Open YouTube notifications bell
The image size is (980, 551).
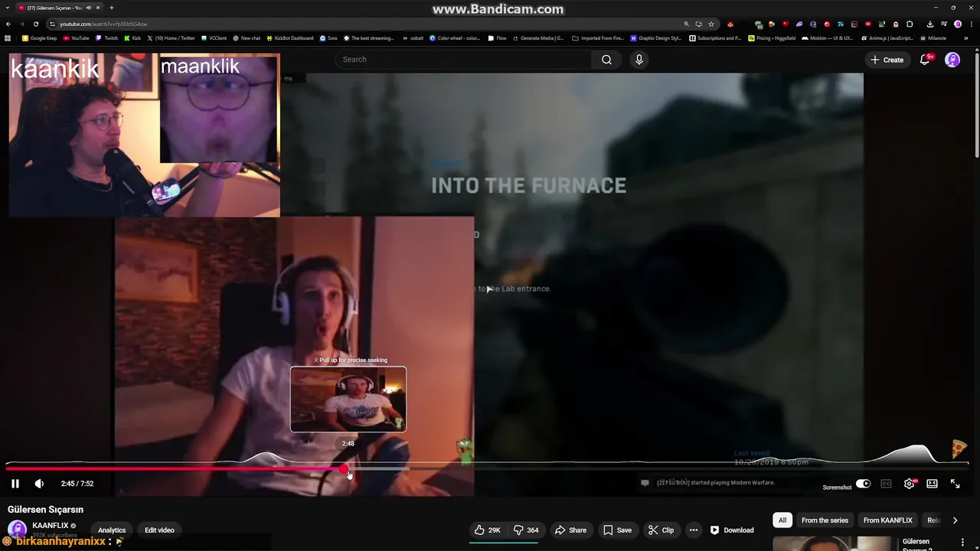925,60
